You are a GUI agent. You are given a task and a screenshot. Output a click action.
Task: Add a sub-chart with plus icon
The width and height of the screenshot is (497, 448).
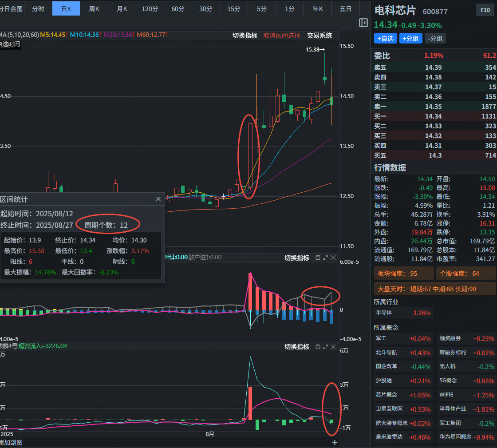click(335, 443)
